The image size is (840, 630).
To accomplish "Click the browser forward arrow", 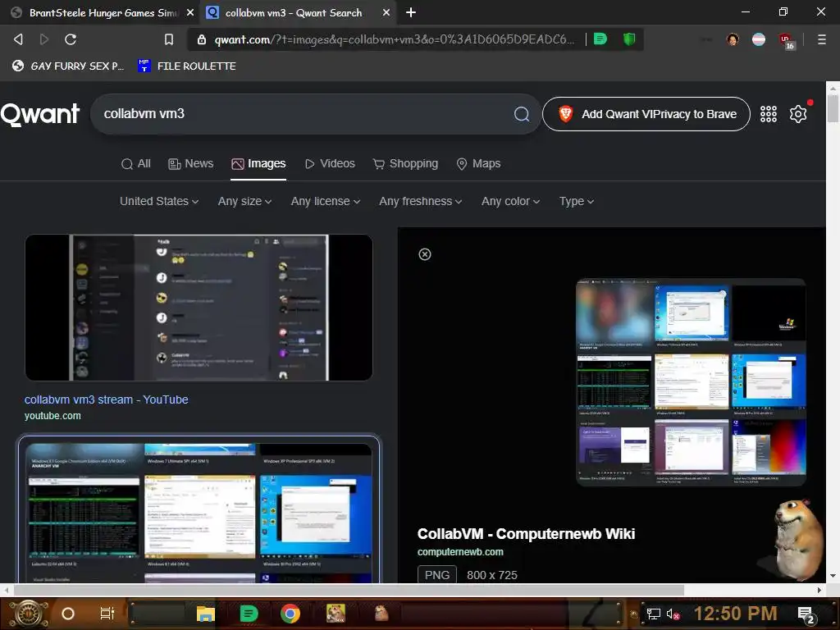I will (44, 39).
